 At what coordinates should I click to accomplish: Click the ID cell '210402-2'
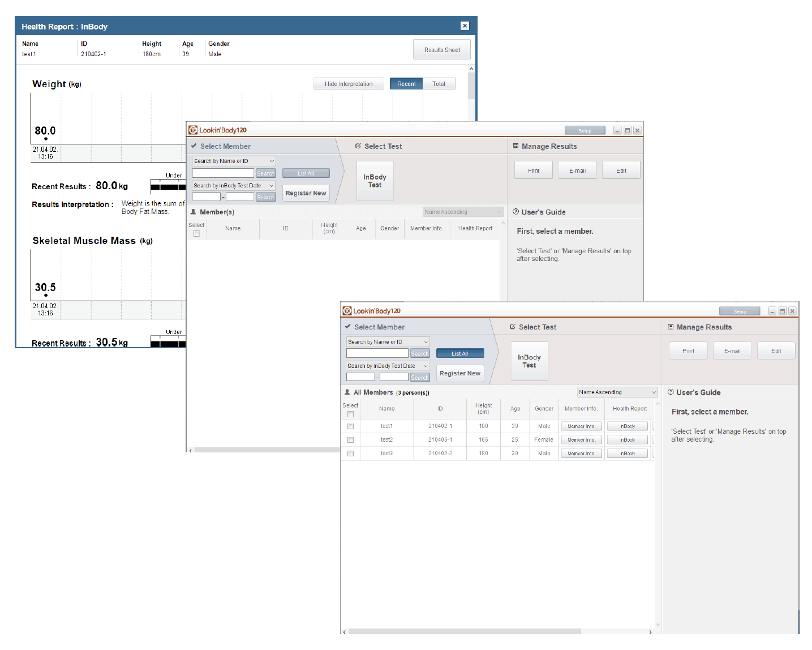point(440,454)
